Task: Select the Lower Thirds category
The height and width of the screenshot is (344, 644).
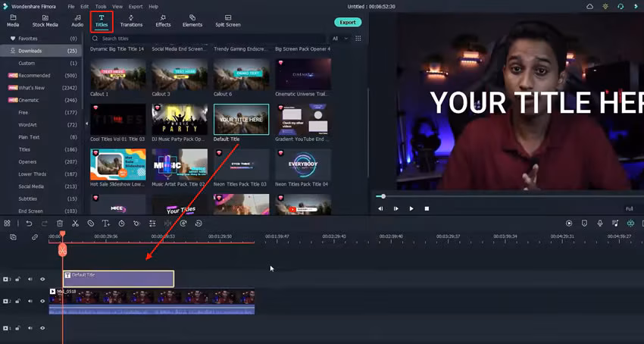Action: [x=41, y=174]
